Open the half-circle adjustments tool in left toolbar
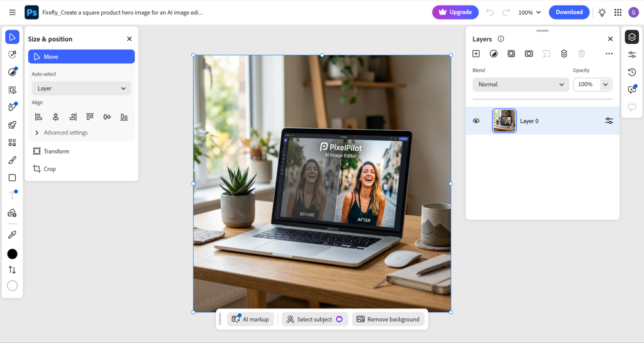The image size is (644, 343). pos(13,72)
